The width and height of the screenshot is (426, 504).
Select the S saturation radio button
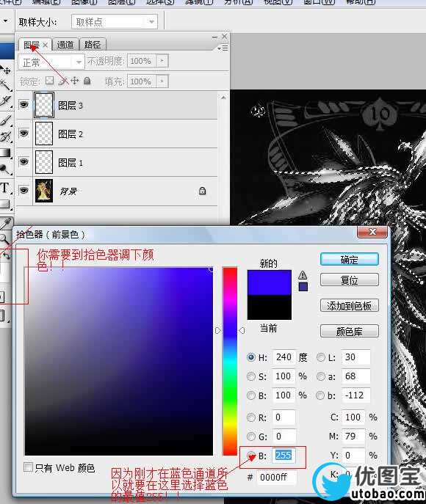(x=251, y=376)
